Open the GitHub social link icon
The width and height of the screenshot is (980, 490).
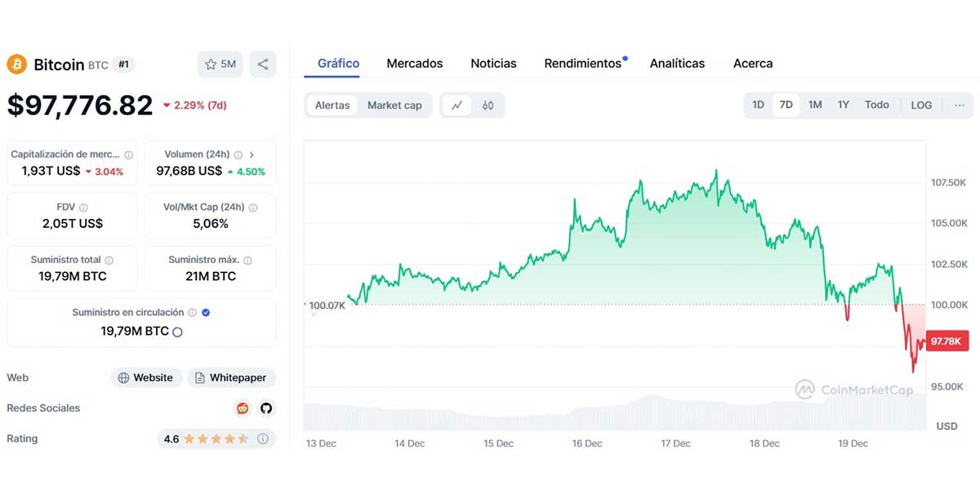pos(265,408)
